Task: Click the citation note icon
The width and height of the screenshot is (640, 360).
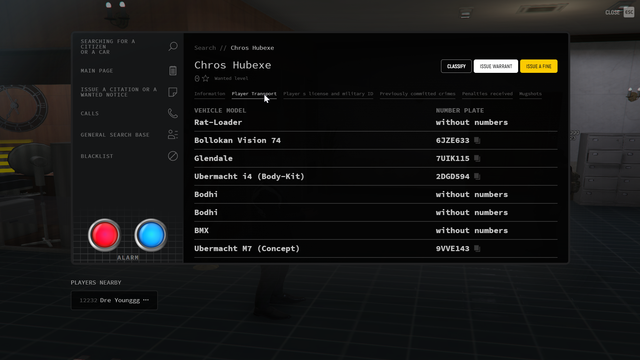Action: point(173,92)
